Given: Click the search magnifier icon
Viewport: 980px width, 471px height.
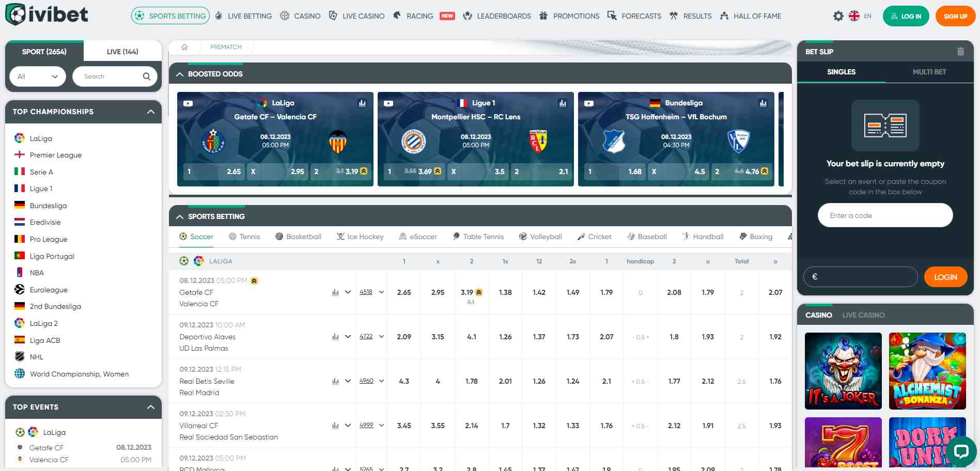Looking at the screenshot, I should [147, 76].
